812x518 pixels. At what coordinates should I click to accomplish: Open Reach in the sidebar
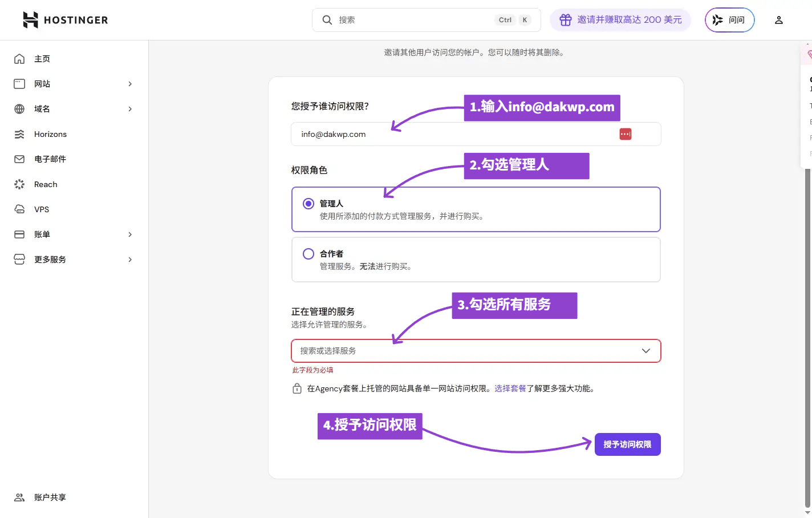click(x=46, y=184)
